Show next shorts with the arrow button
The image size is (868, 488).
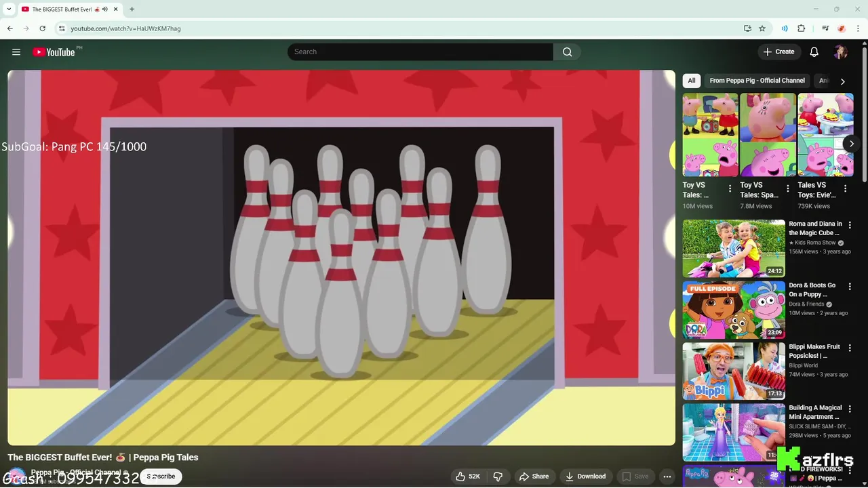click(851, 144)
